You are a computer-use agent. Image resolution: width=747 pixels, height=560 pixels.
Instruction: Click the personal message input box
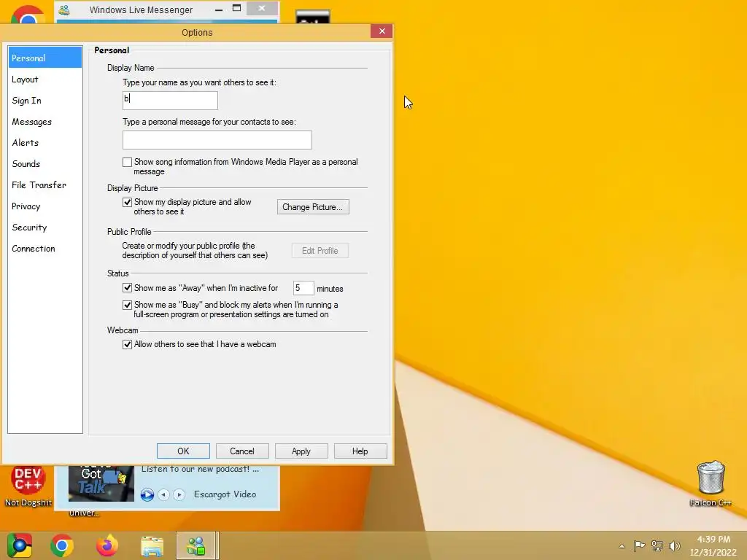pos(217,140)
